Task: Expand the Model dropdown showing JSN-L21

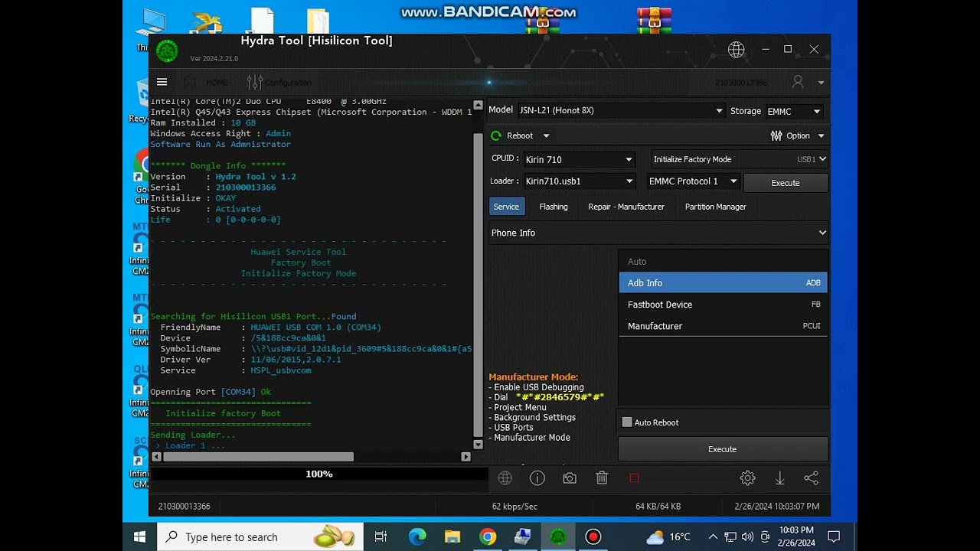Action: [x=621, y=111]
